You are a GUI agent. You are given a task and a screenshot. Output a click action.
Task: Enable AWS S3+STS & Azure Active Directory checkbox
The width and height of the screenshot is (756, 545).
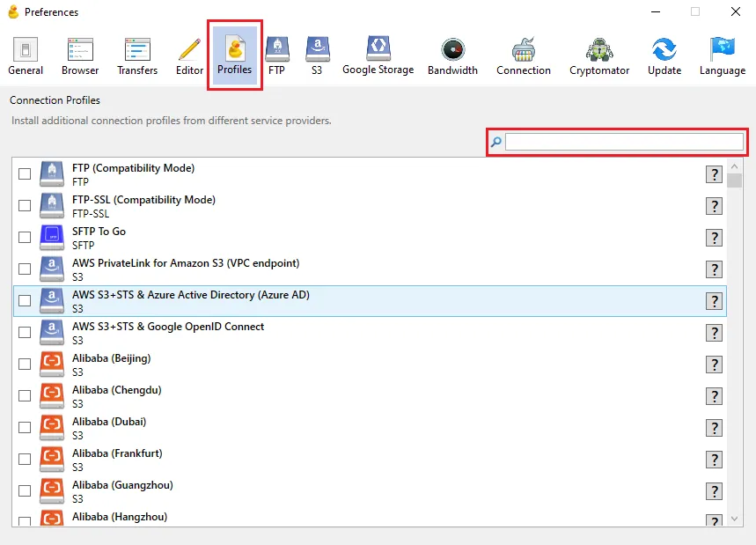point(25,300)
